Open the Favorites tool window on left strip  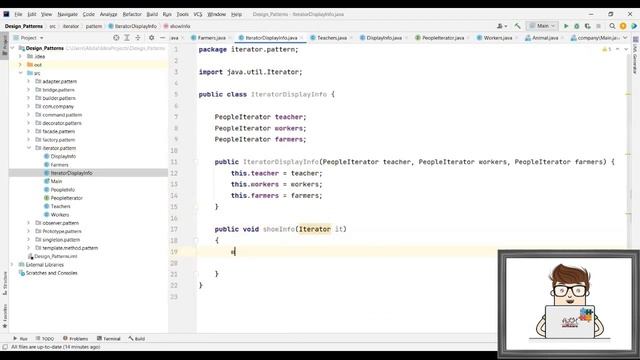5,316
